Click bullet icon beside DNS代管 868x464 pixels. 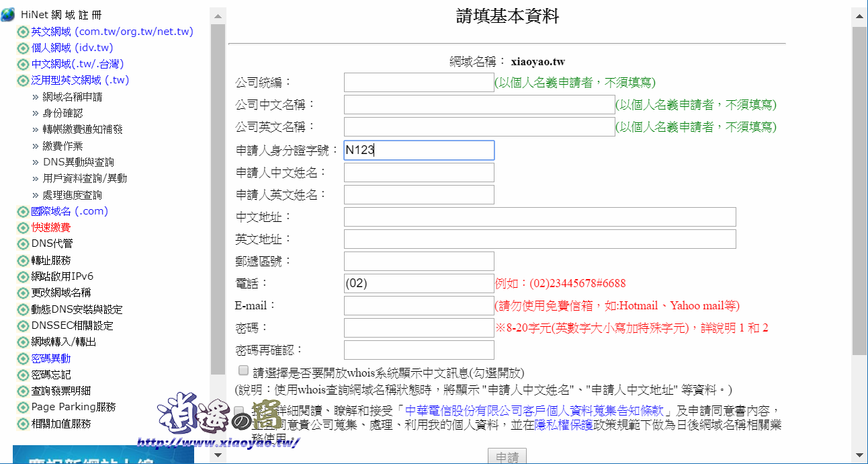(23, 244)
